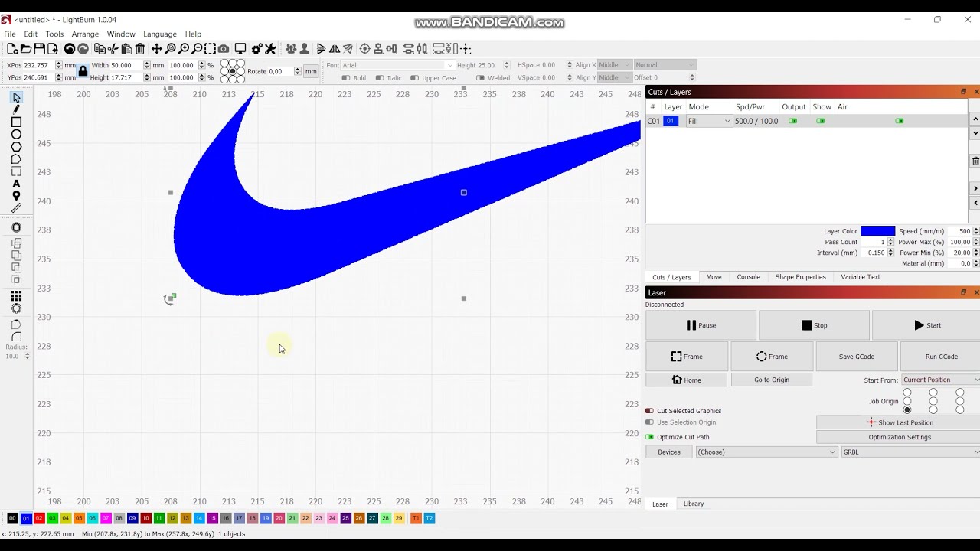Image resolution: width=980 pixels, height=551 pixels.
Task: Select the Position Laser marker tool
Action: [x=16, y=196]
